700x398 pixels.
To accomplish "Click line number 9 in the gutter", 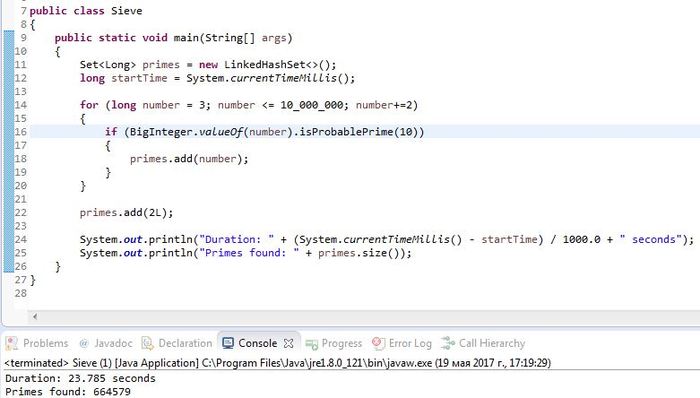I will [x=24, y=37].
